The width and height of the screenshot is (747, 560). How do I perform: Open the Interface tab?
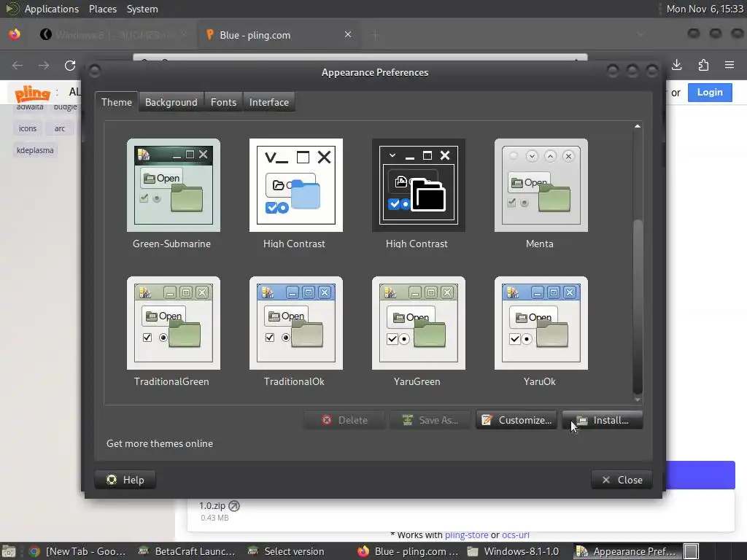pyautogui.click(x=269, y=102)
